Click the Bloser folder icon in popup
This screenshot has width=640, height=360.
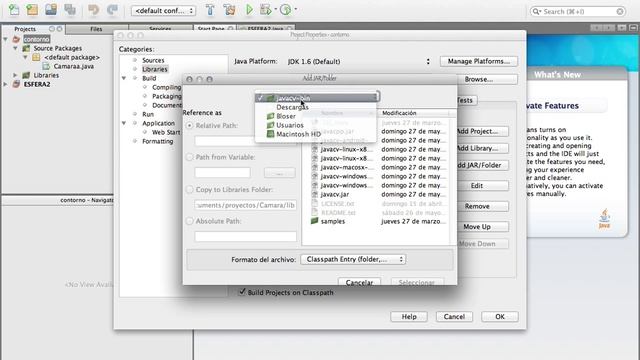[x=270, y=116]
